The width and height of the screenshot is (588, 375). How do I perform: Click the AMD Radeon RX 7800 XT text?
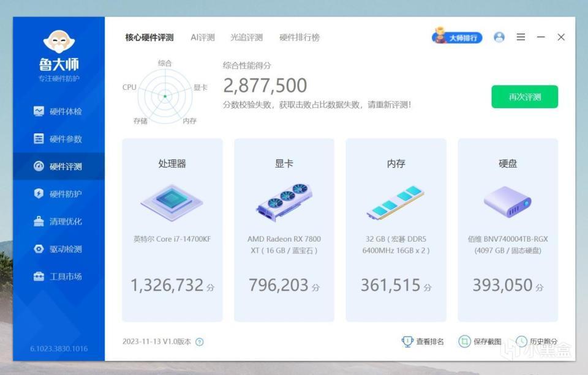point(284,245)
